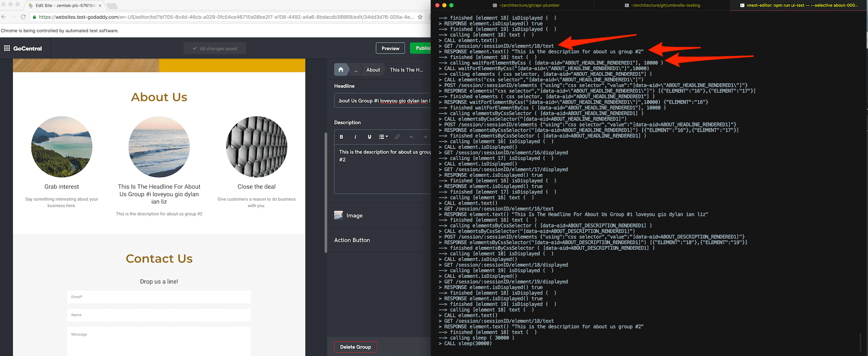Click the About Us section heading

159,97
